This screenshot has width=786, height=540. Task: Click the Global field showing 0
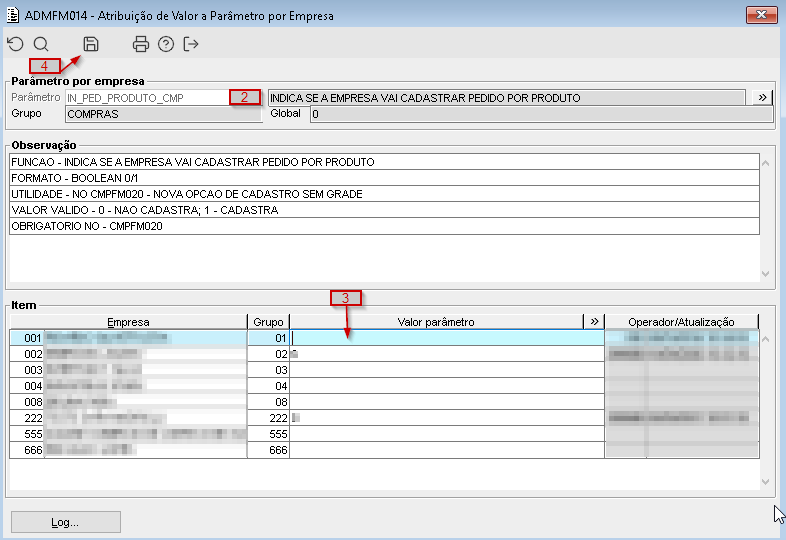[541, 114]
